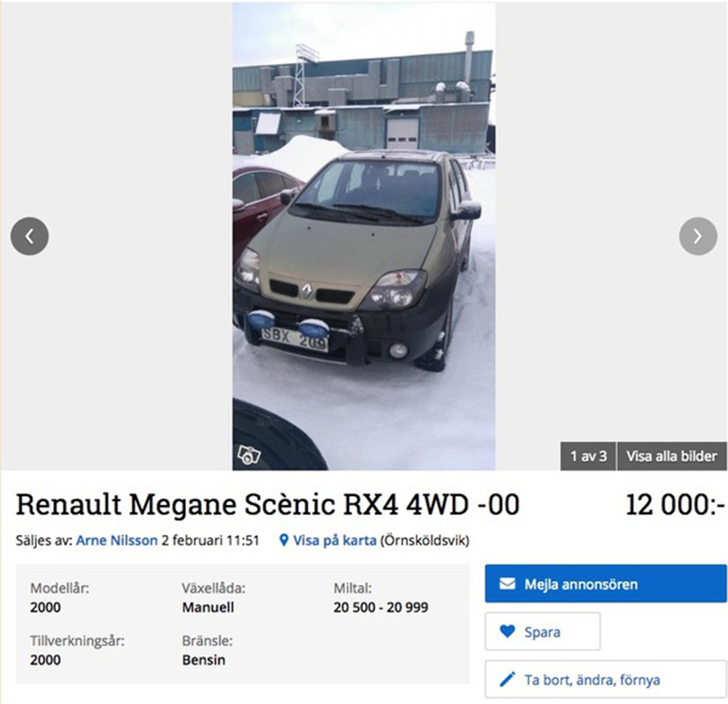The image size is (728, 704).
Task: Save the ad with Spara button
Action: (542, 631)
